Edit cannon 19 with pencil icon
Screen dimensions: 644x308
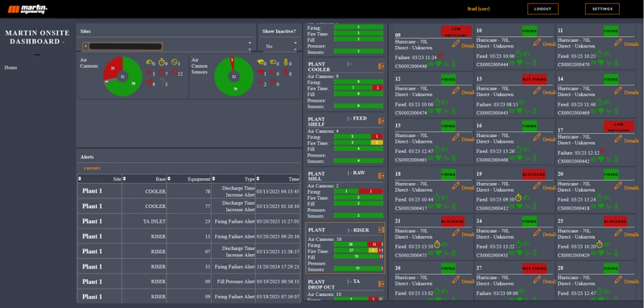(x=537, y=185)
